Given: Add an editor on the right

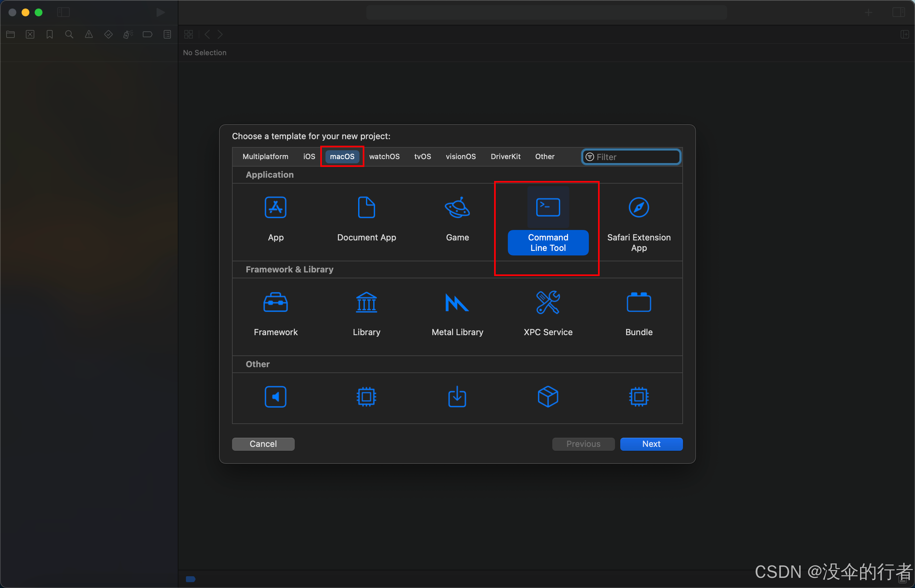Looking at the screenshot, I should tap(905, 34).
